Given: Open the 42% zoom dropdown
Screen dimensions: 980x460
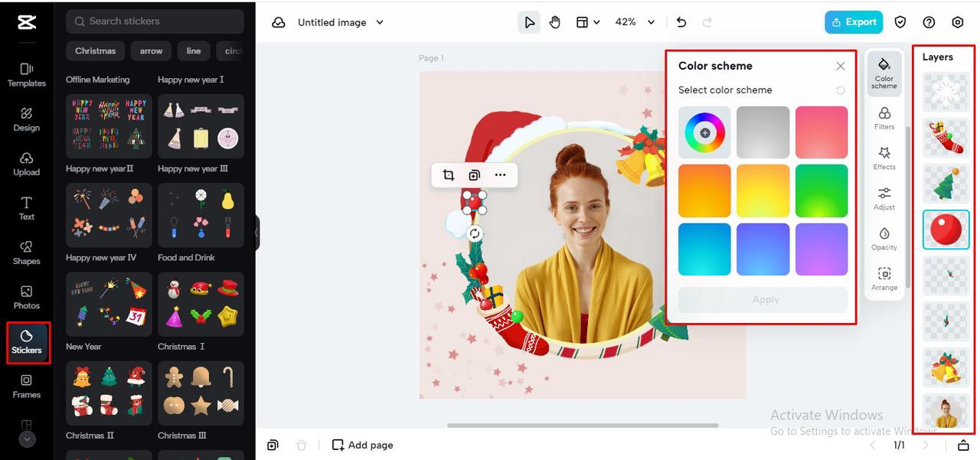Looking at the screenshot, I should pyautogui.click(x=635, y=22).
